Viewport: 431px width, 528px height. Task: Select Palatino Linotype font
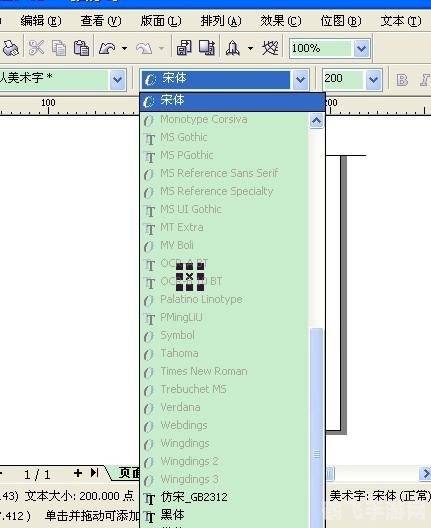[x=224, y=299]
